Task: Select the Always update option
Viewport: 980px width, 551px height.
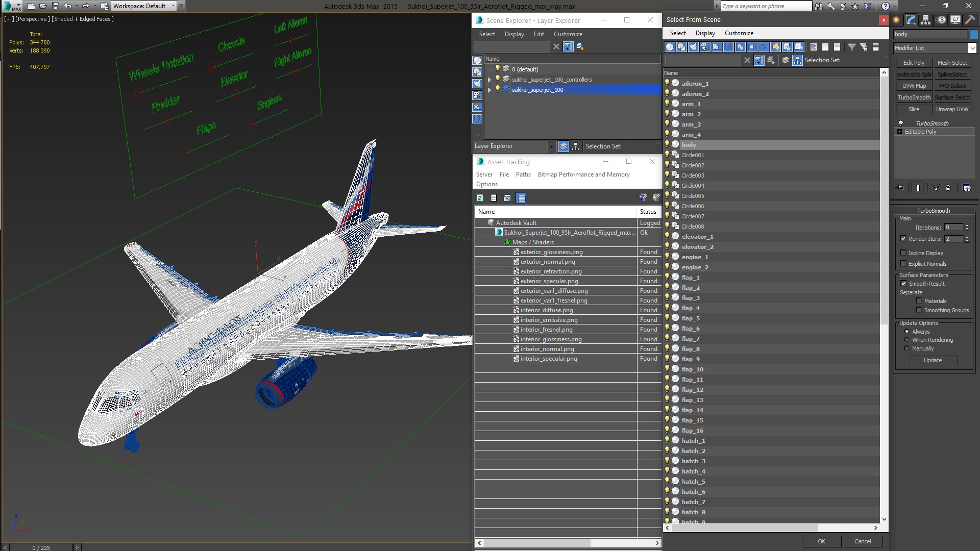Action: pos(906,332)
